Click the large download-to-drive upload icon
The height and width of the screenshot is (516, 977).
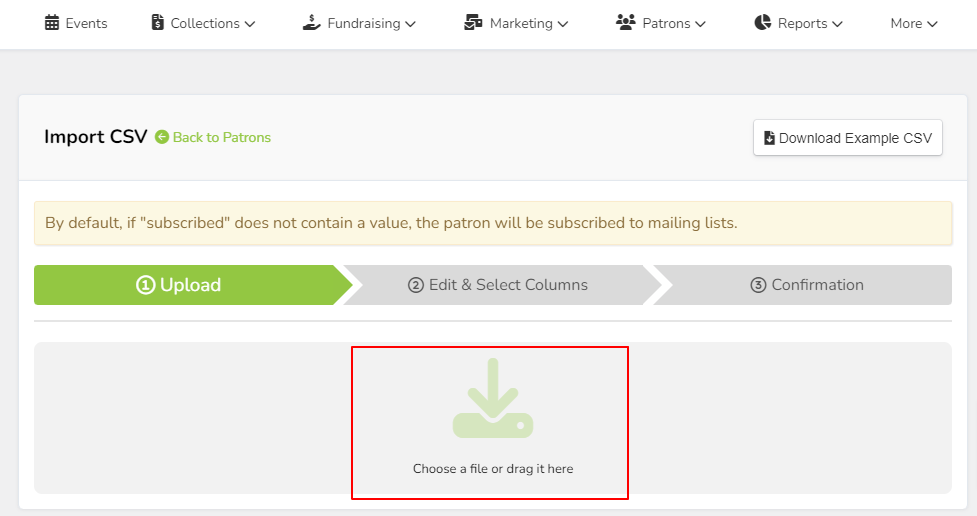[493, 398]
